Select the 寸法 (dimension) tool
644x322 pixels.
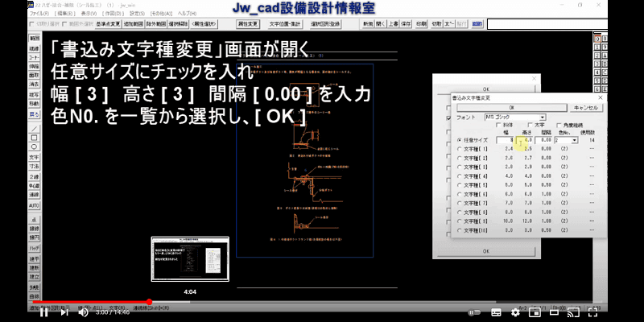[34, 166]
